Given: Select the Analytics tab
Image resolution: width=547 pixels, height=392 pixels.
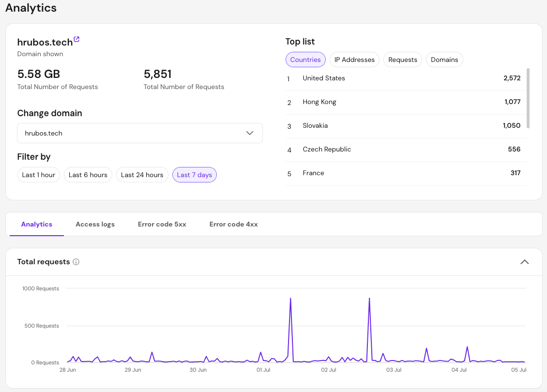Looking at the screenshot, I should point(37,224).
